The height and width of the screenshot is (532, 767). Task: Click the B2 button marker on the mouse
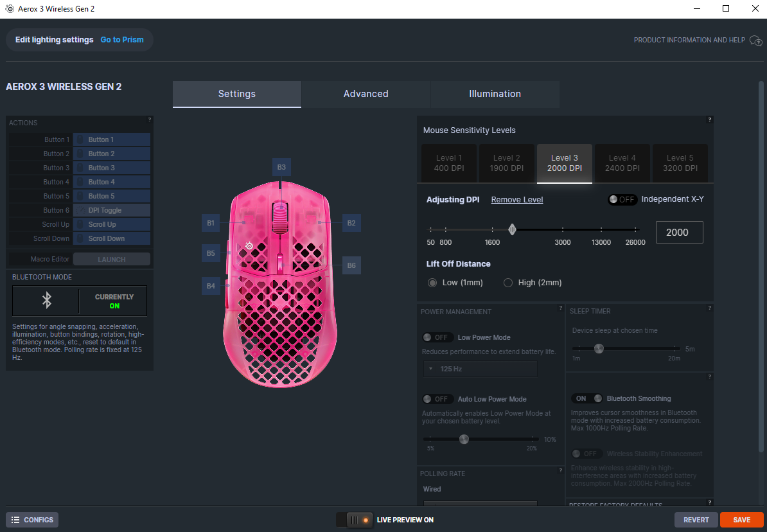coord(351,223)
